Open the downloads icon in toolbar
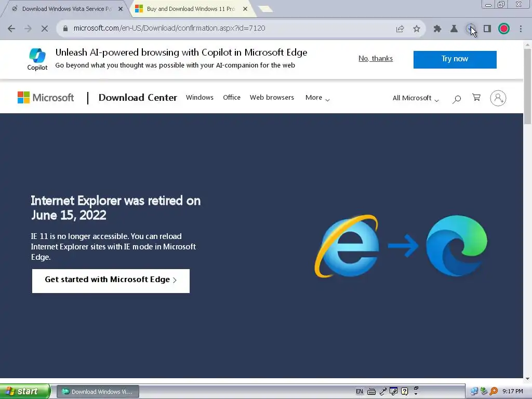Viewport: 532px width, 399px height. pos(471,29)
